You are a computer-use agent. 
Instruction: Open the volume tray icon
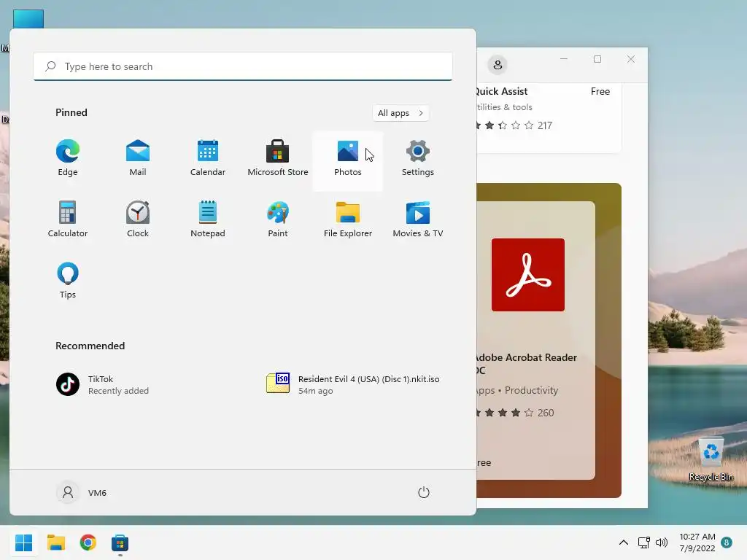click(x=661, y=542)
